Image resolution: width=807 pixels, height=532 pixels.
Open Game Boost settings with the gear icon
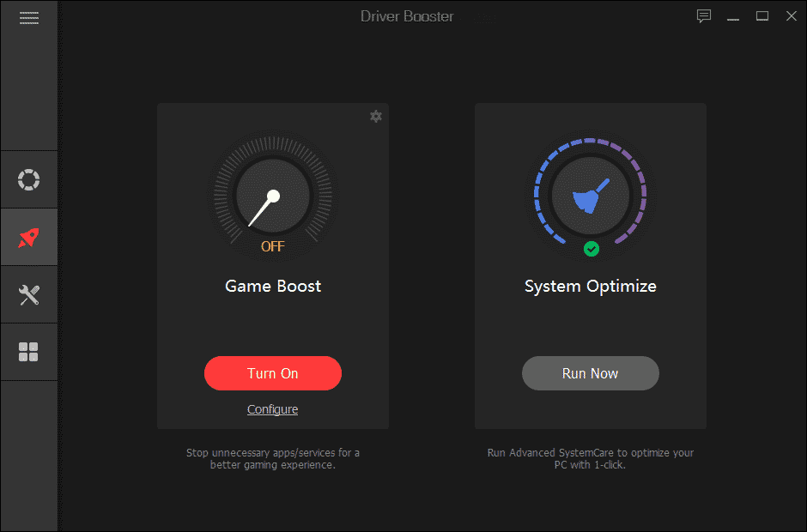pos(375,116)
